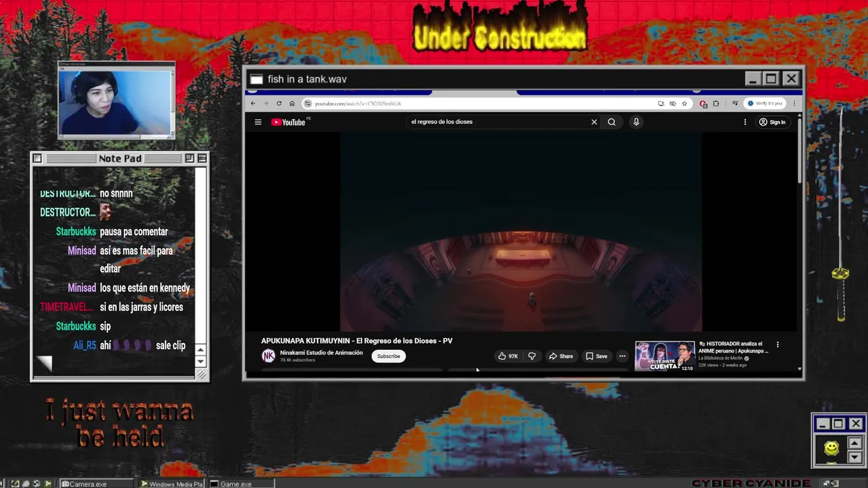Click the Verify it's you profile button
The height and width of the screenshot is (488, 868).
765,104
